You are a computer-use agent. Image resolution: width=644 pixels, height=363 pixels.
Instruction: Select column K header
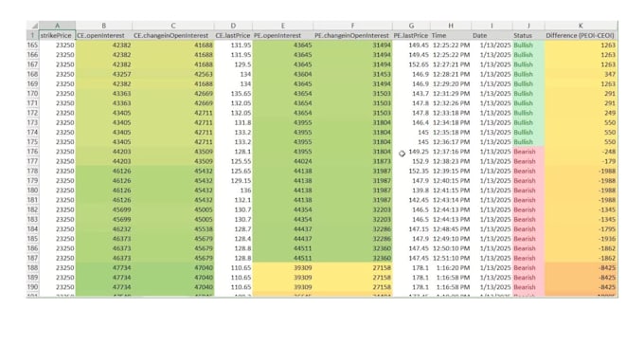pos(581,26)
